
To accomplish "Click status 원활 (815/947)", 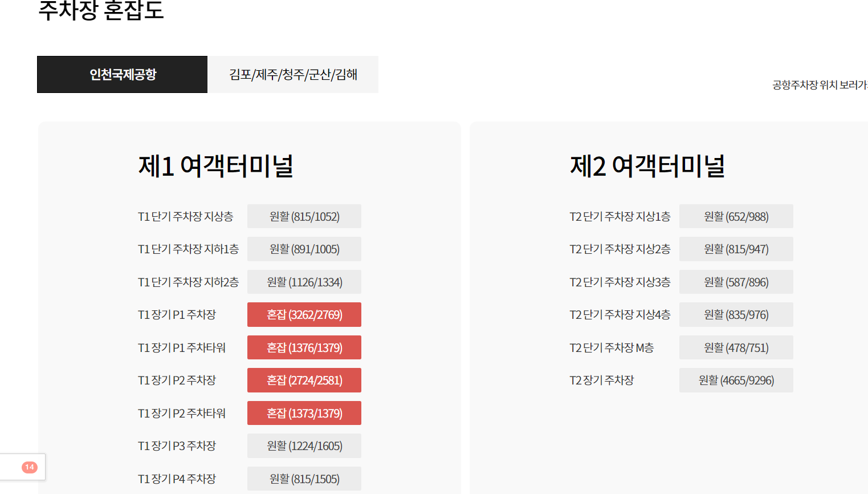I will click(x=736, y=249).
